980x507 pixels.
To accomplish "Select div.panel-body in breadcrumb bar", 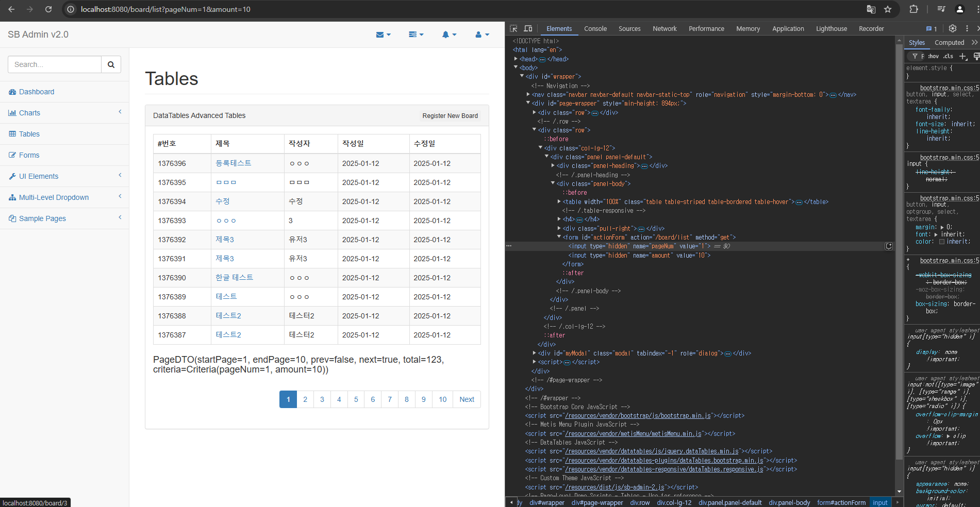I will 789,502.
